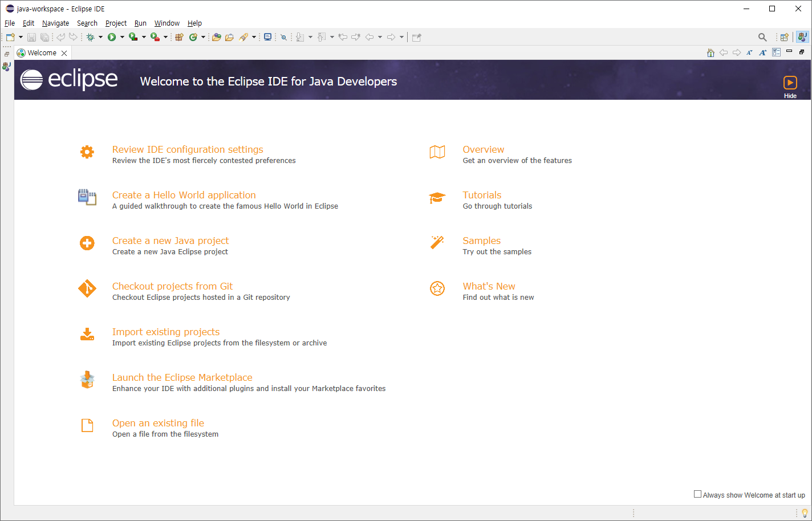
Task: Click the Next Edit Location icon
Action: point(356,37)
